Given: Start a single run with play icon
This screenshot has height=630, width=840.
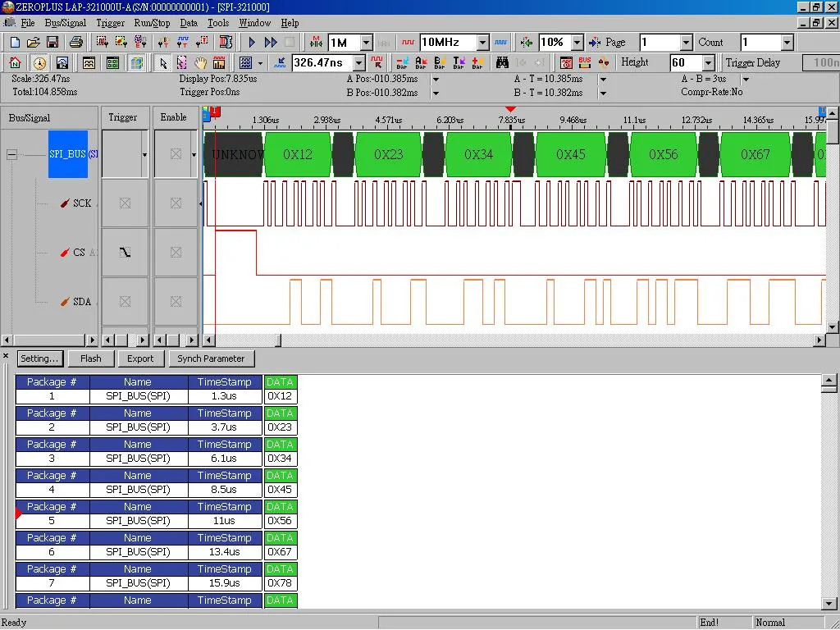Looking at the screenshot, I should [x=252, y=43].
